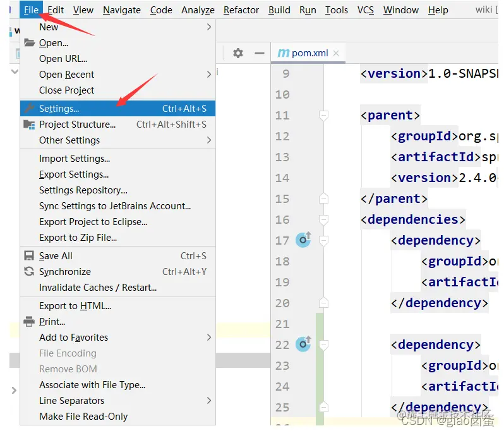Select Synchronize menu entry

[117, 272]
